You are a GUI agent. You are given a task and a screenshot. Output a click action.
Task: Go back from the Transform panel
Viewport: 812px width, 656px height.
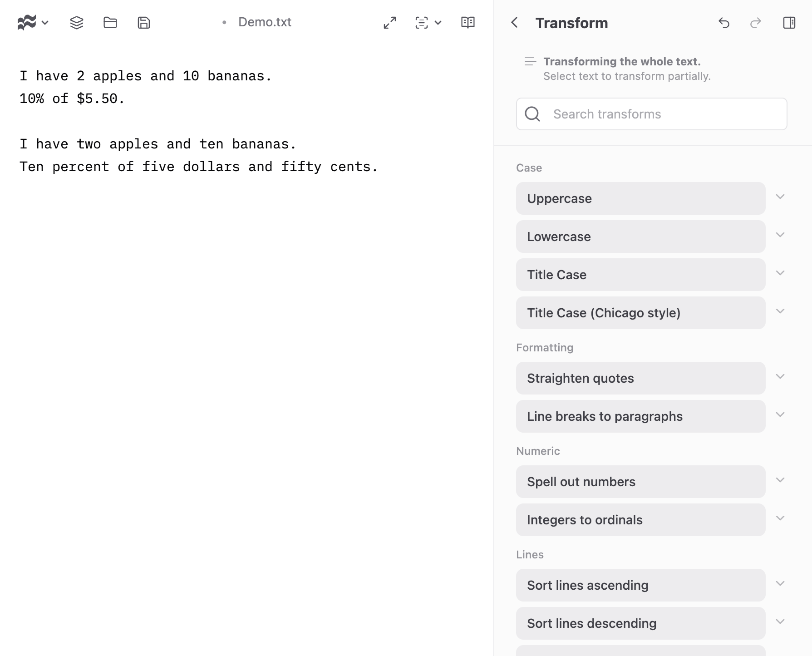(x=514, y=23)
